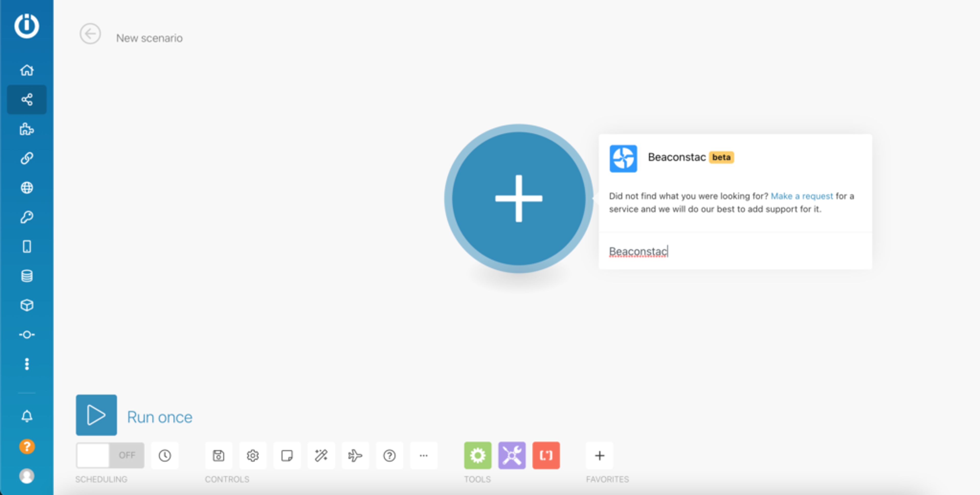Open the red Text parser icon

click(546, 455)
